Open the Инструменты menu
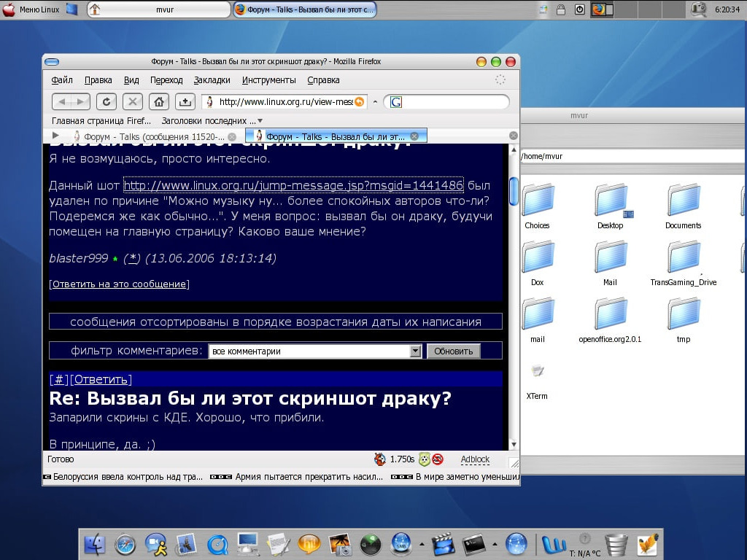The height and width of the screenshot is (560, 747). click(x=268, y=80)
